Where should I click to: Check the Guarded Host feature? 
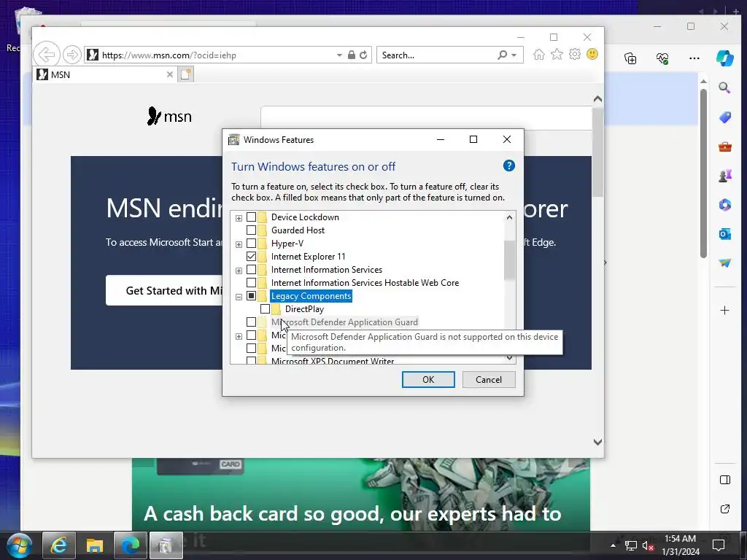click(251, 230)
